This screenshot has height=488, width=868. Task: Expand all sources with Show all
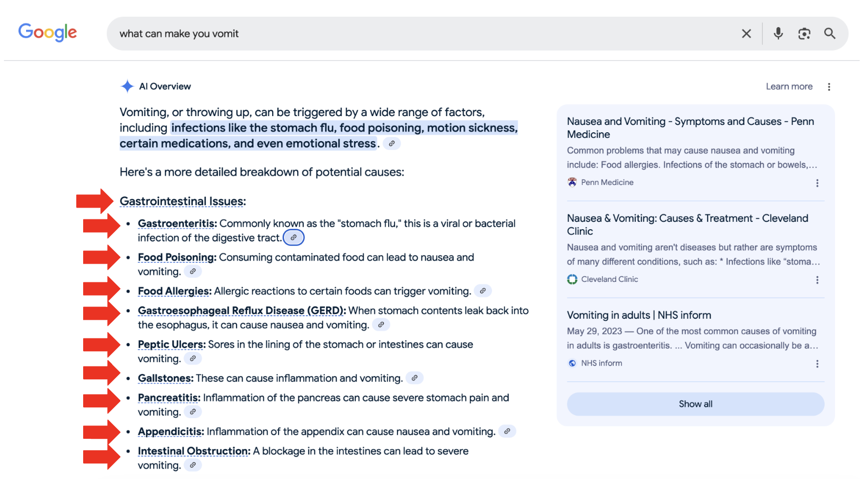(695, 403)
